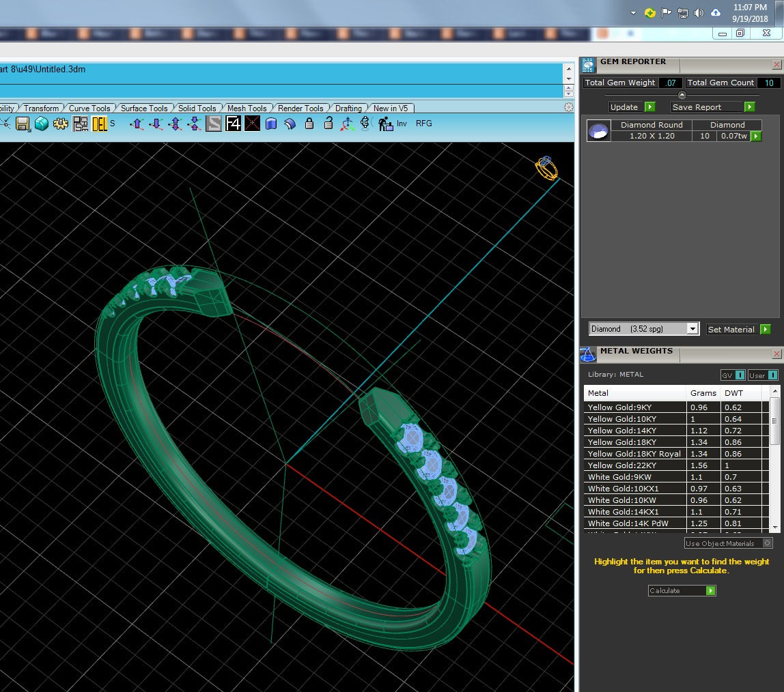
Task: Click the metal list scroll-up arrow
Action: [x=775, y=391]
